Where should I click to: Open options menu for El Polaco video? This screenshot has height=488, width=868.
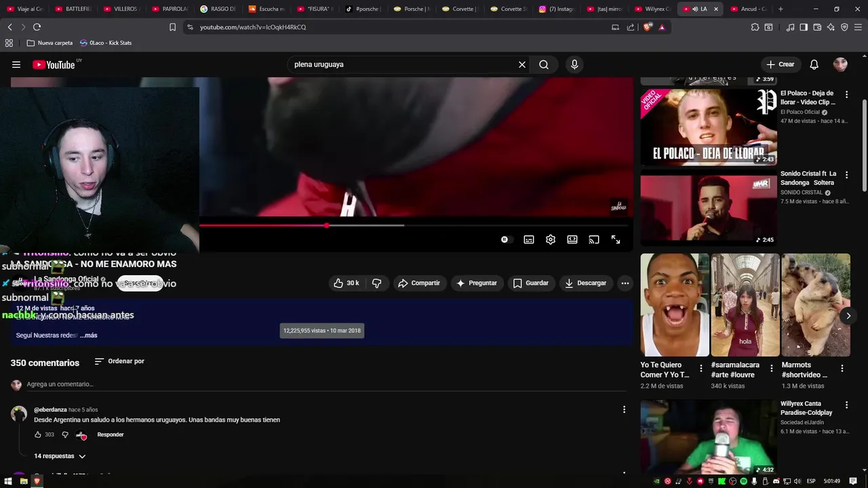click(846, 94)
